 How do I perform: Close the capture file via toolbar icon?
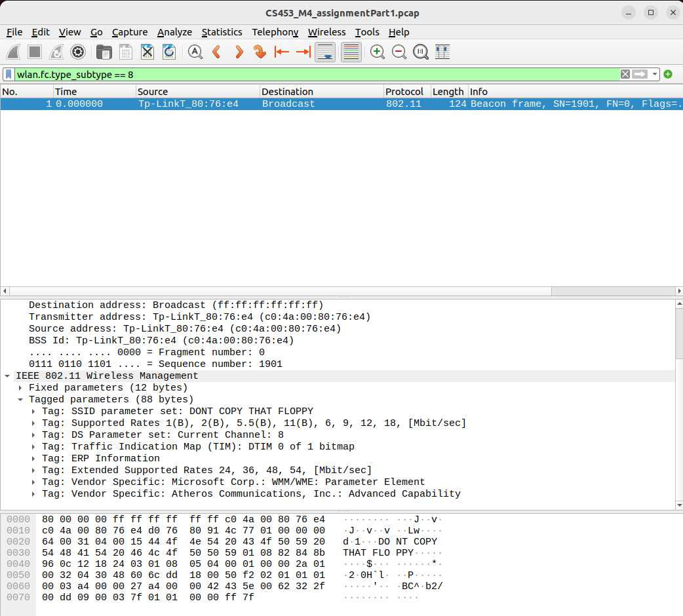pyautogui.click(x=147, y=52)
